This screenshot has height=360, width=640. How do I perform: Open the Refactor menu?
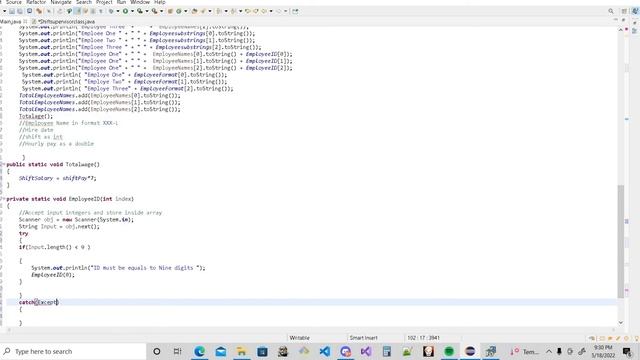[x=36, y=2]
